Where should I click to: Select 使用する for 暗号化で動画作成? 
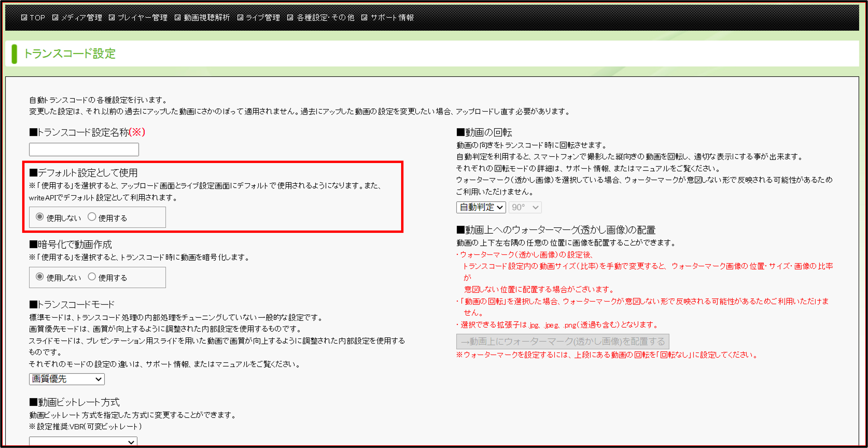click(x=92, y=277)
